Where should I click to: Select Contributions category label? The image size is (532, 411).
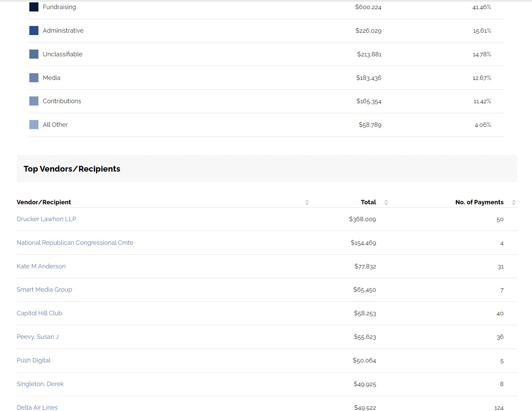coord(62,101)
